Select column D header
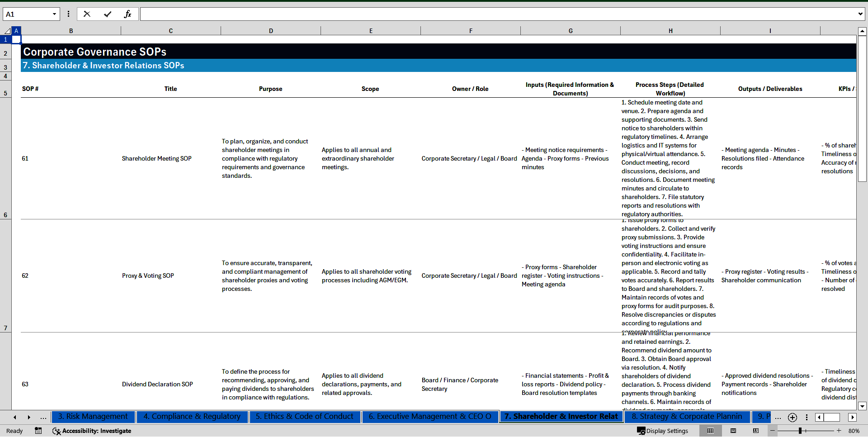 tap(271, 31)
